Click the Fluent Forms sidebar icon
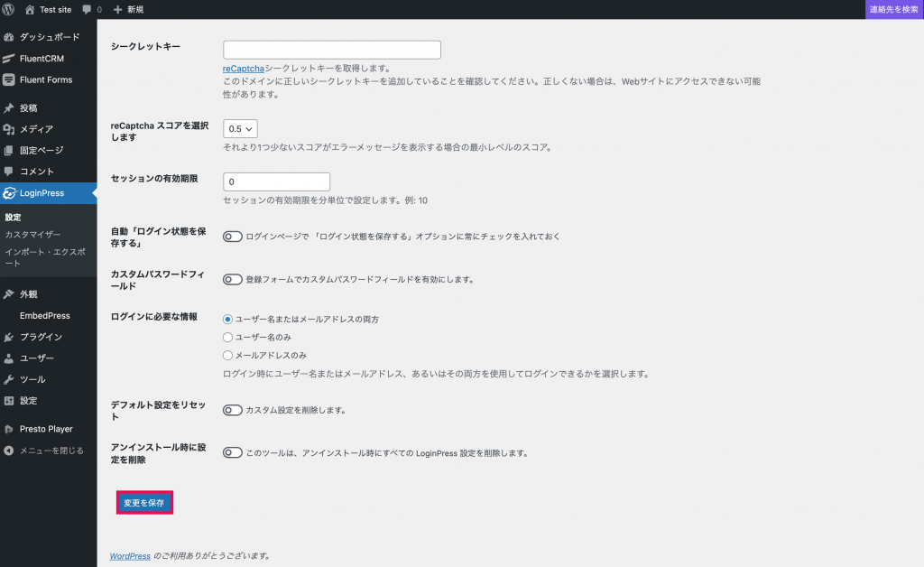 [x=8, y=79]
